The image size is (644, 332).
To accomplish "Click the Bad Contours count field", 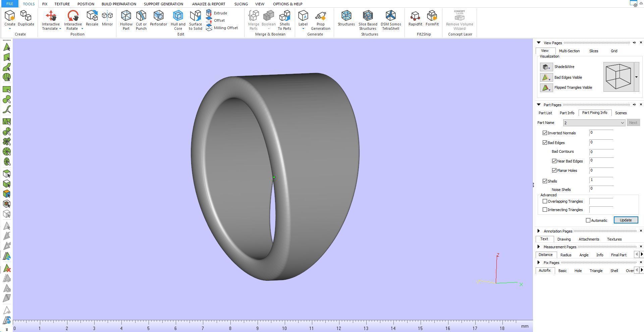I will [x=601, y=152].
